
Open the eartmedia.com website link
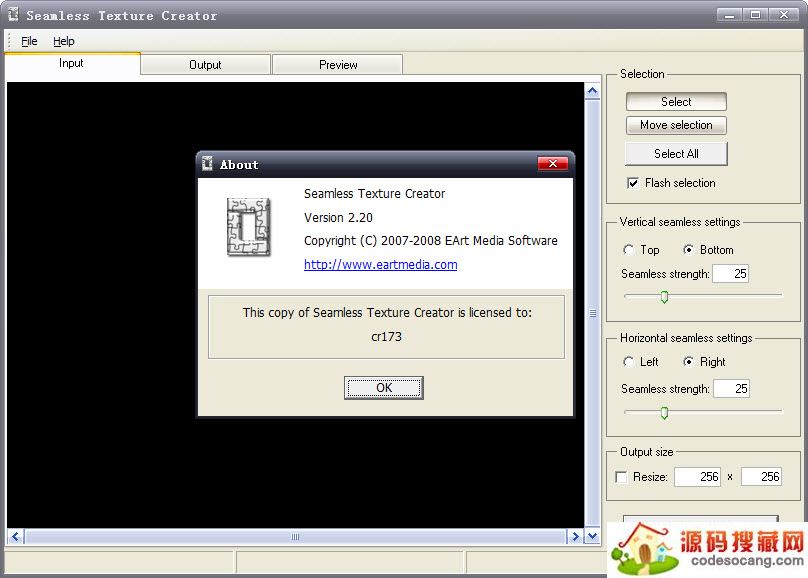pyautogui.click(x=380, y=265)
